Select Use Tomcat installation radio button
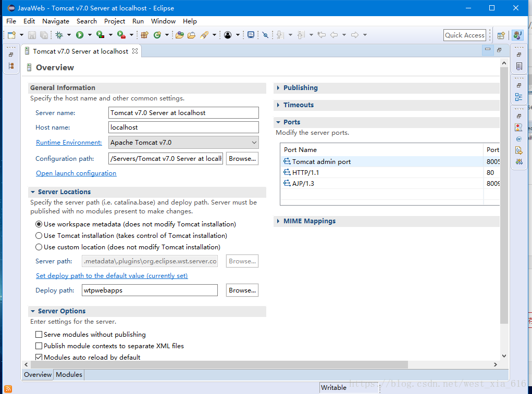Screen dimensions: 532x394 (39, 235)
